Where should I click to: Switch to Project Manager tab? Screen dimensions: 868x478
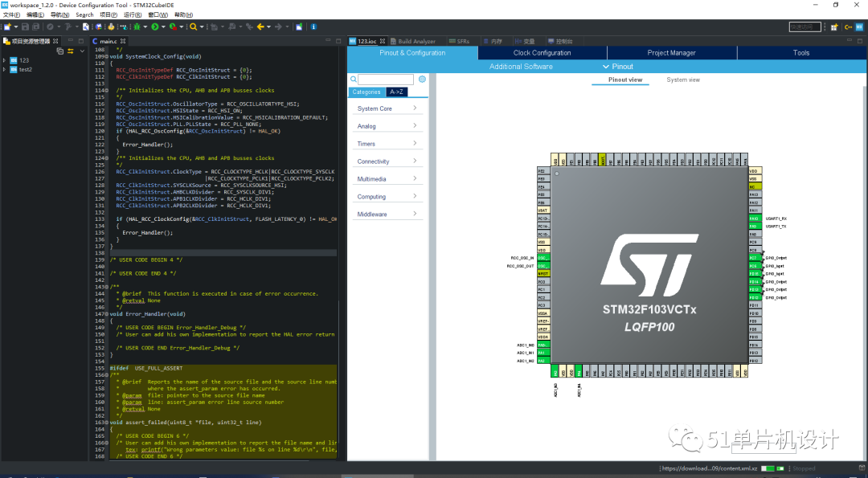coord(671,53)
